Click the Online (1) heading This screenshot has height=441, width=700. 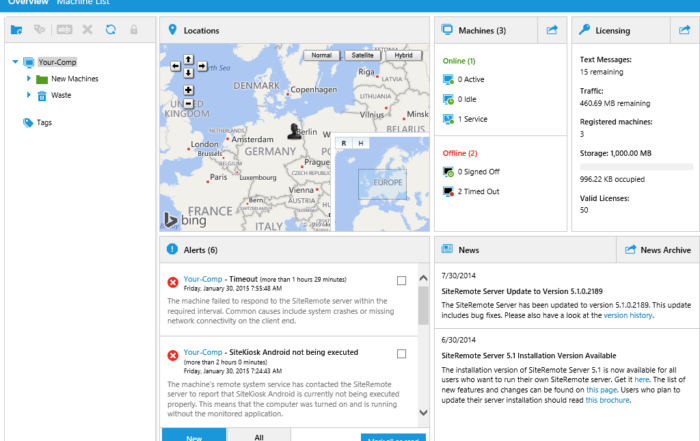pos(459,61)
